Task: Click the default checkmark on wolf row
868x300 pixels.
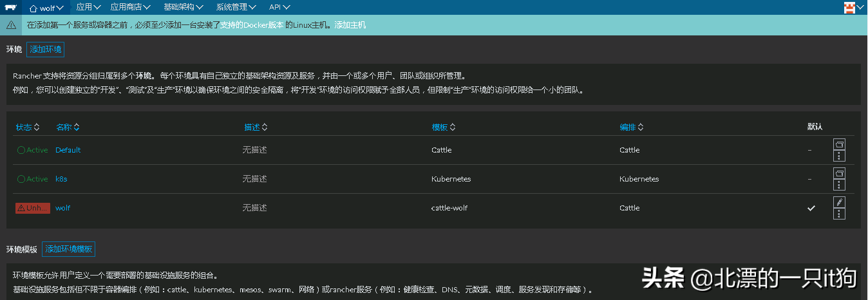Action: click(811, 208)
